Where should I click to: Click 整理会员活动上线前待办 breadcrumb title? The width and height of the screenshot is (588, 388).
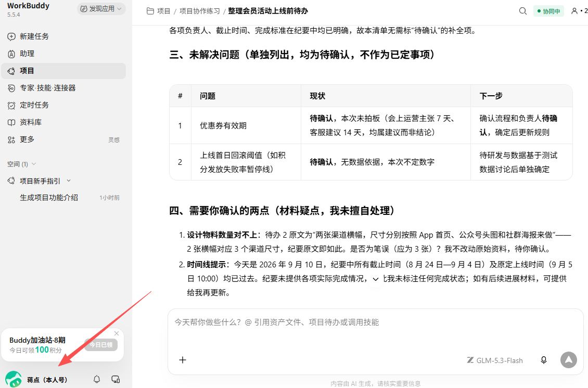click(268, 11)
